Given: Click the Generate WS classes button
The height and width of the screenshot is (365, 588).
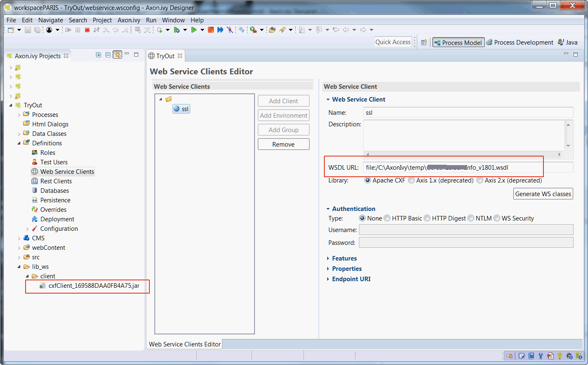Looking at the screenshot, I should (x=543, y=194).
